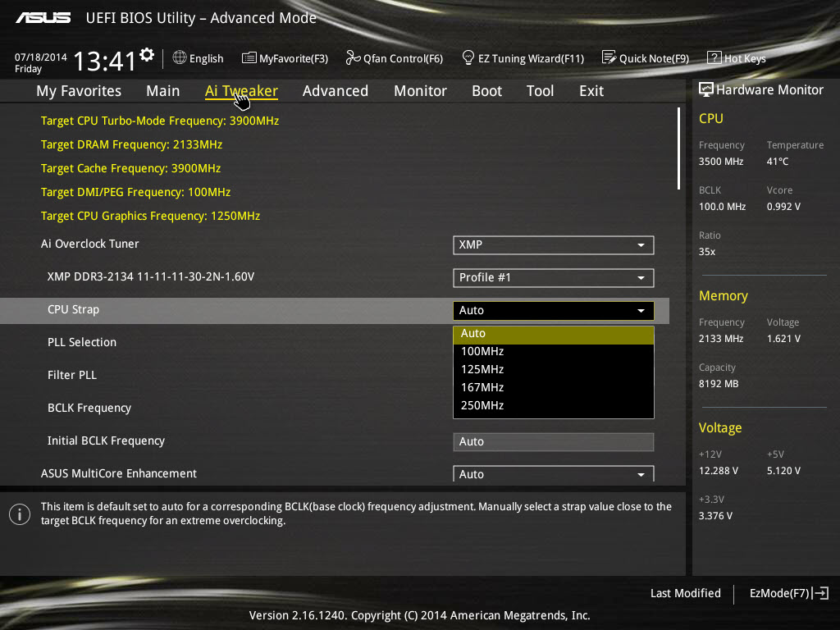Open the XMP Profile #1 dropdown
The image size is (840, 630).
pyautogui.click(x=554, y=277)
